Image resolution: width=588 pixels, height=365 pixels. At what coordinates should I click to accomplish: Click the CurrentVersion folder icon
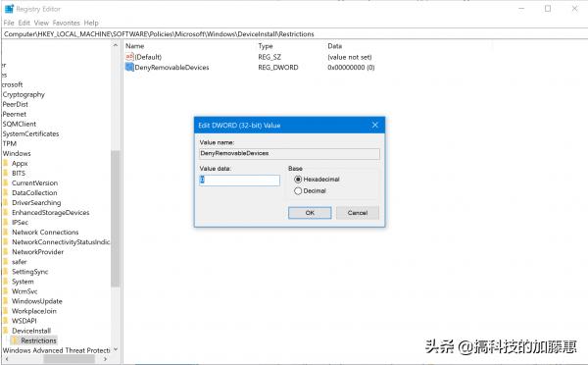pos(6,182)
